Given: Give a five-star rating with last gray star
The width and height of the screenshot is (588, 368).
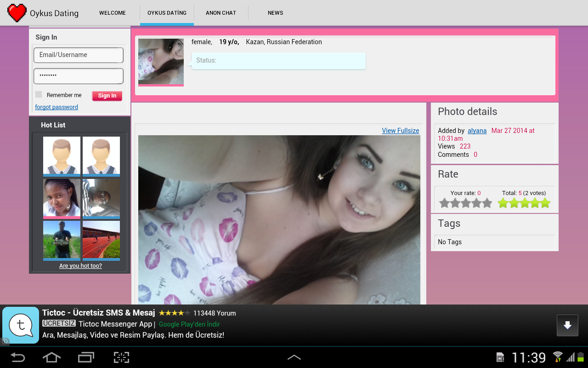Looking at the screenshot, I should tap(487, 203).
